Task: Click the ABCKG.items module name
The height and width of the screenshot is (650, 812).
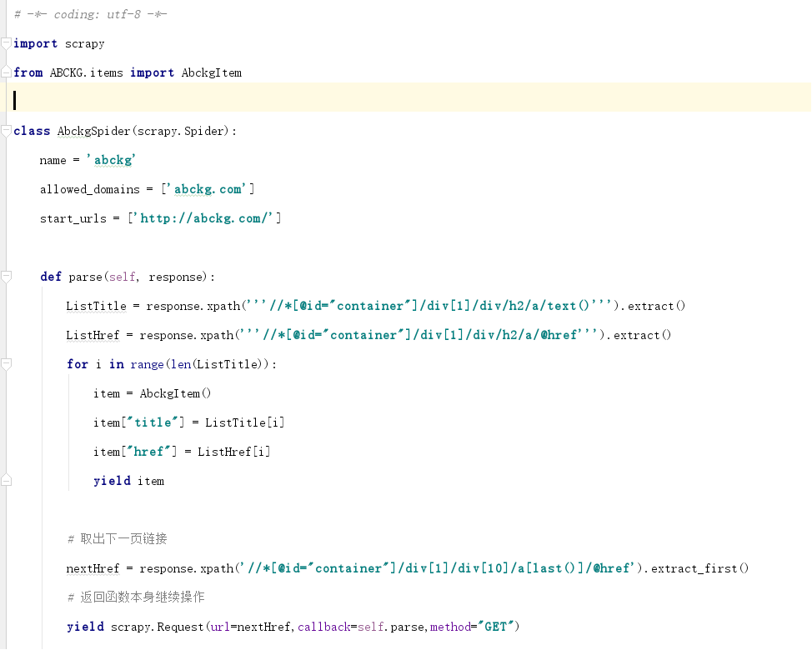Action: point(87,73)
